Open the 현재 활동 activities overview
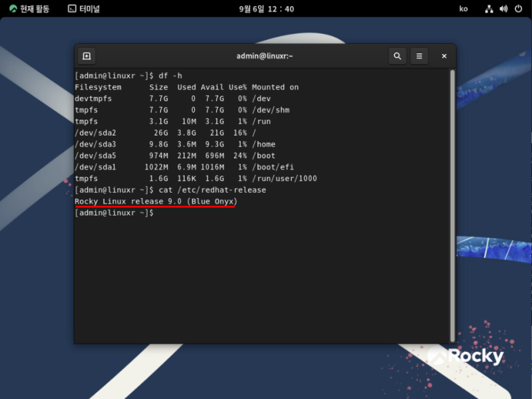Image resolution: width=532 pixels, height=399 pixels. [29, 9]
